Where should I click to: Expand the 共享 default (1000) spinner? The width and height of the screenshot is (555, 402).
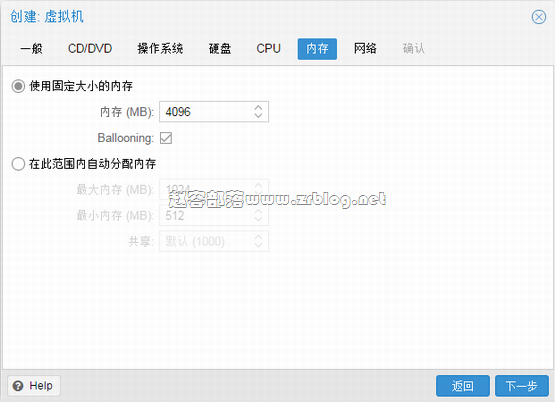tap(258, 241)
